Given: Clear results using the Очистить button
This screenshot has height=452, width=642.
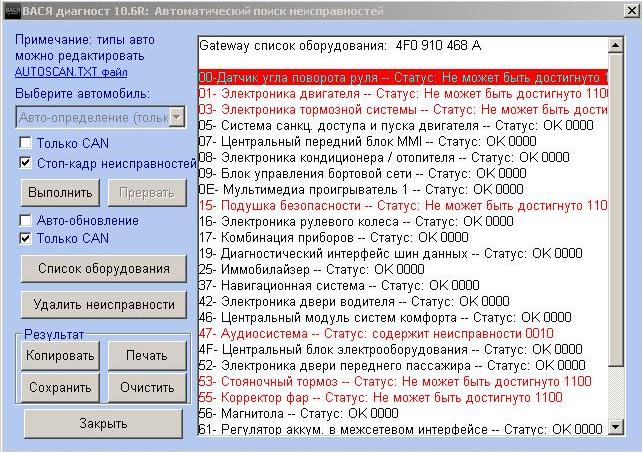Looking at the screenshot, I should pos(146,387).
